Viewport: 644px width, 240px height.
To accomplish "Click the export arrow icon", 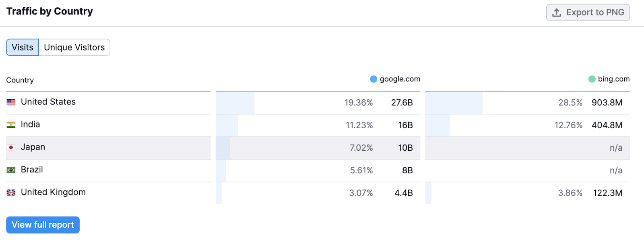I will (x=557, y=12).
